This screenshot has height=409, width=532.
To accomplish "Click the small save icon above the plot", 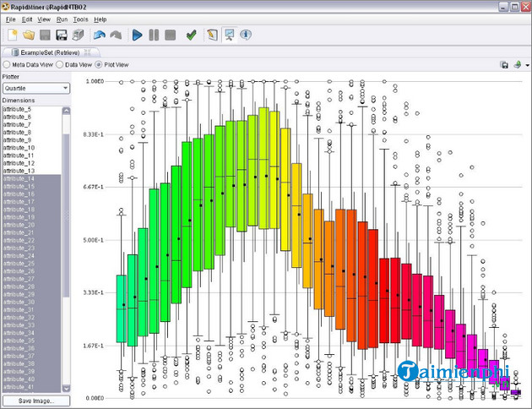I will 504,65.
